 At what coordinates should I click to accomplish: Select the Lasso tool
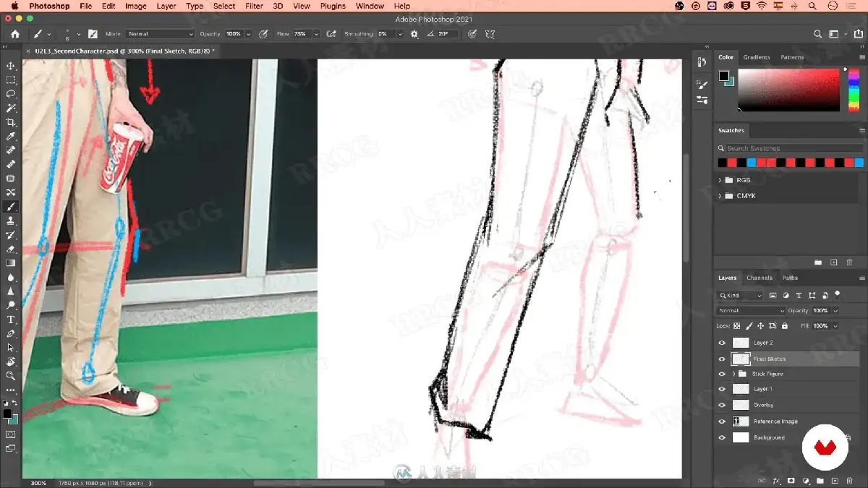11,94
